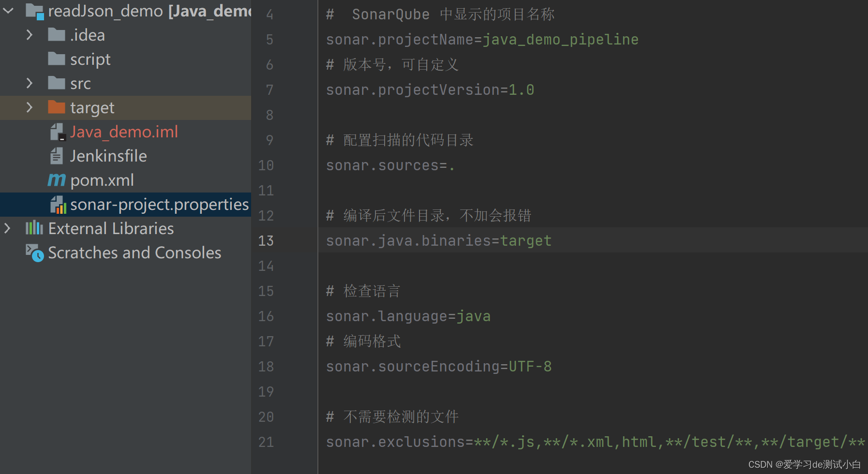Click the src folder icon

tap(57, 83)
